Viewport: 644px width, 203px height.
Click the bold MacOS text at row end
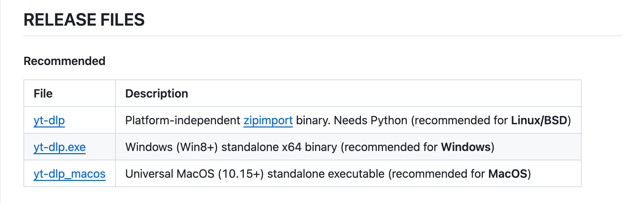tap(508, 174)
